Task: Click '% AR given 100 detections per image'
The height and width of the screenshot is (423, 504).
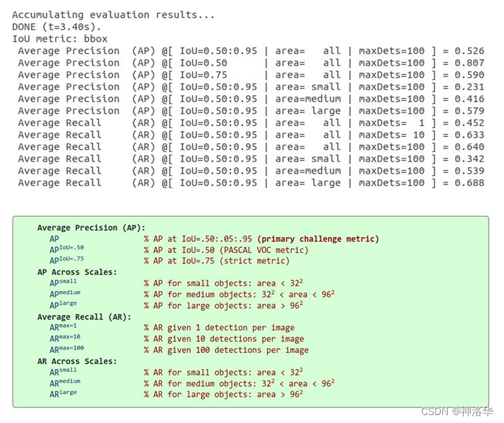Action: pyautogui.click(x=226, y=350)
